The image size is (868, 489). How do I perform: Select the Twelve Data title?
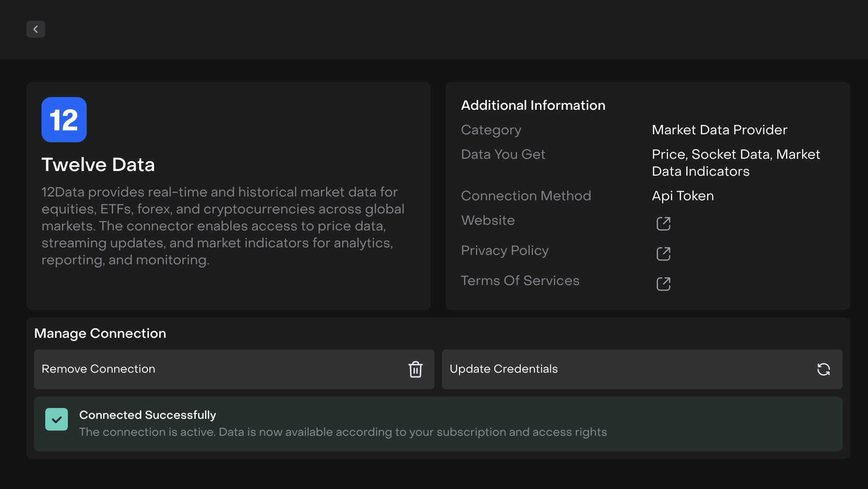point(98,165)
